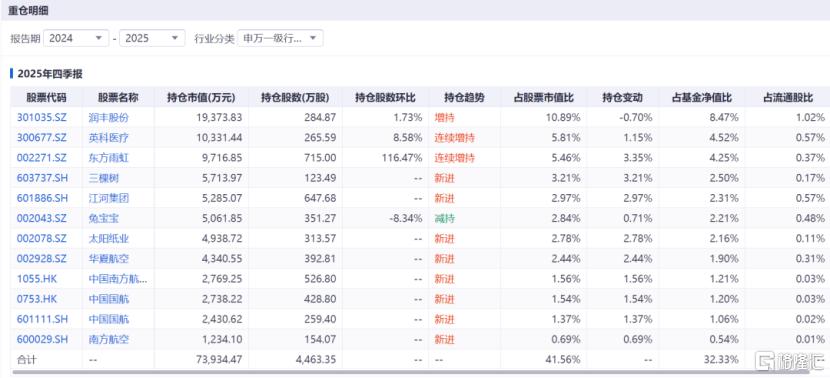
Task: Click the 持仓趋势 column header
Action: tap(464, 98)
